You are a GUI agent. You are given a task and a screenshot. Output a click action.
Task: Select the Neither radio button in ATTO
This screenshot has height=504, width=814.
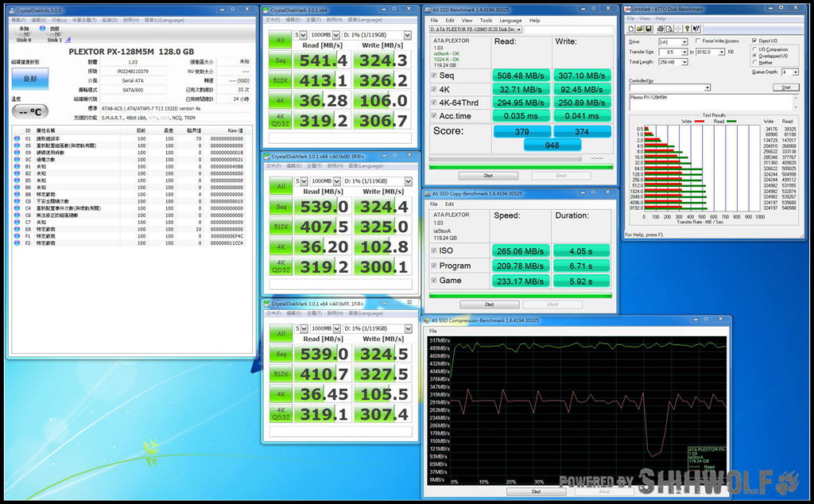click(x=754, y=62)
